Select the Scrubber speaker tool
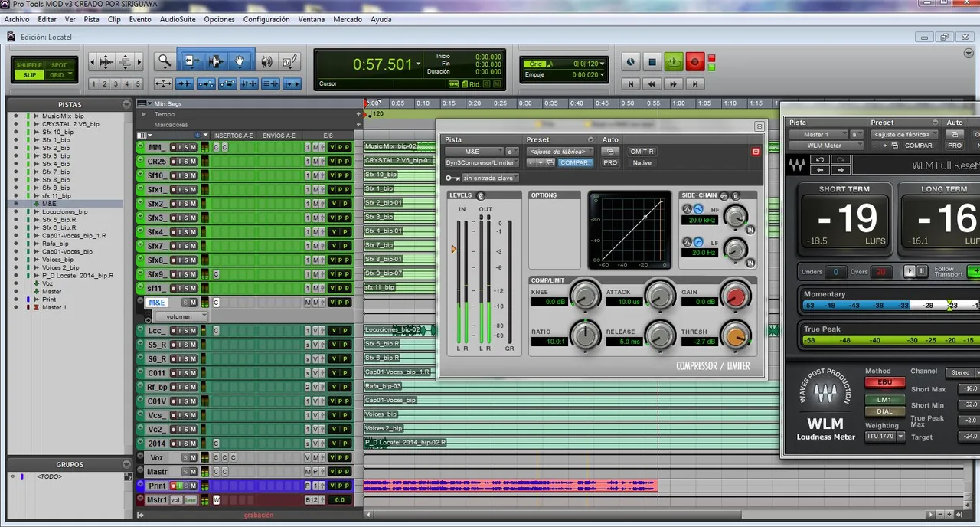The image size is (980, 527). pos(266,61)
